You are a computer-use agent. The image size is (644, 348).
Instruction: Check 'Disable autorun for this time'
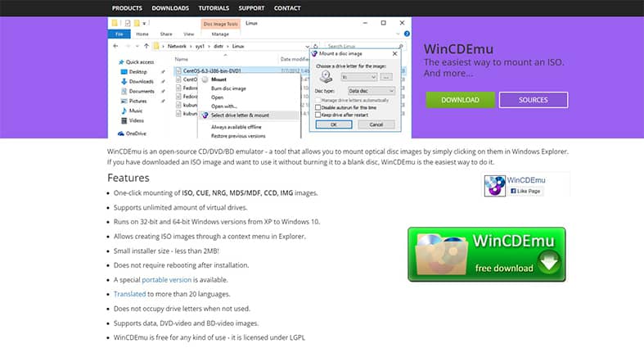click(317, 107)
